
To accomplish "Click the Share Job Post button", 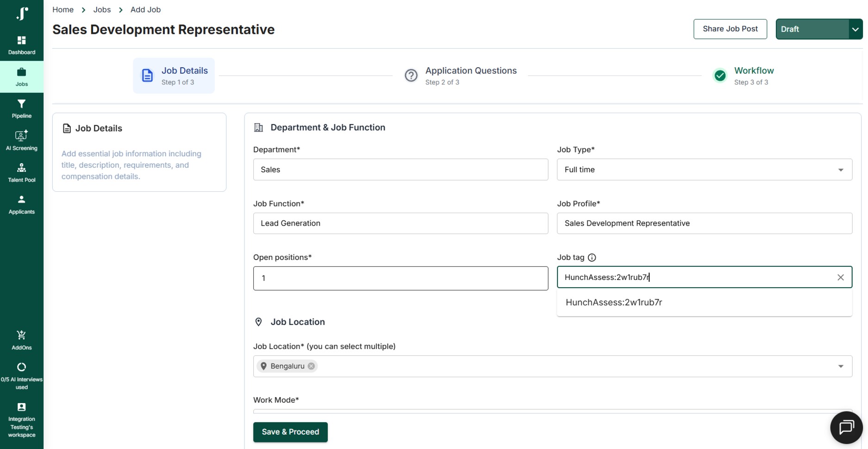I will [730, 29].
